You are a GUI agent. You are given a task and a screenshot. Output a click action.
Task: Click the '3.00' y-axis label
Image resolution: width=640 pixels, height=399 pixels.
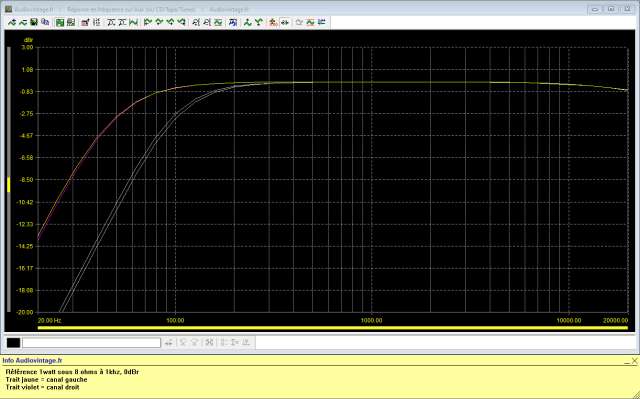[27, 47]
